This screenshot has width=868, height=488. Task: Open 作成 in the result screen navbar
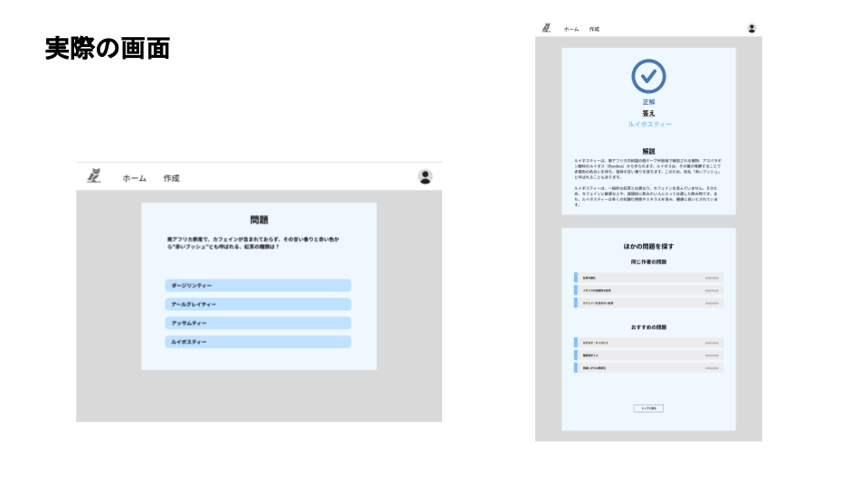(594, 29)
